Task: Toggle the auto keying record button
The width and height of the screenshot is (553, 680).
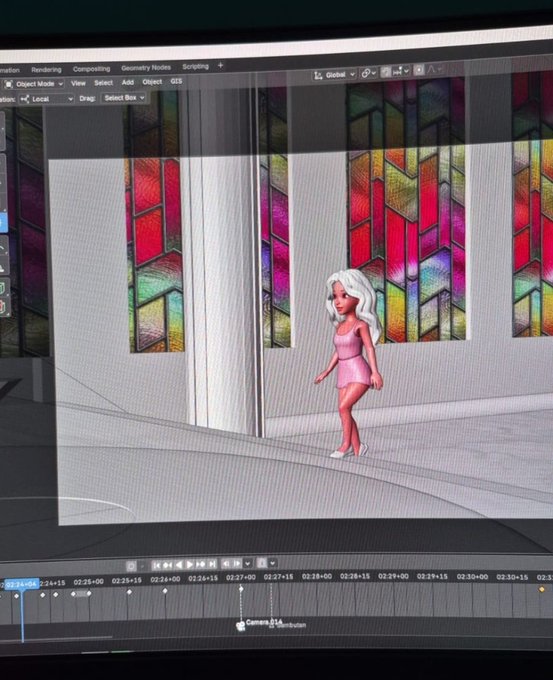Action: click(131, 566)
